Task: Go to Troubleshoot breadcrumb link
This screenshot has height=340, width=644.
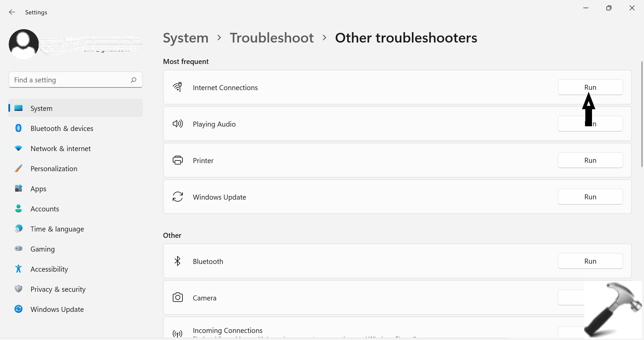Action: point(272,38)
